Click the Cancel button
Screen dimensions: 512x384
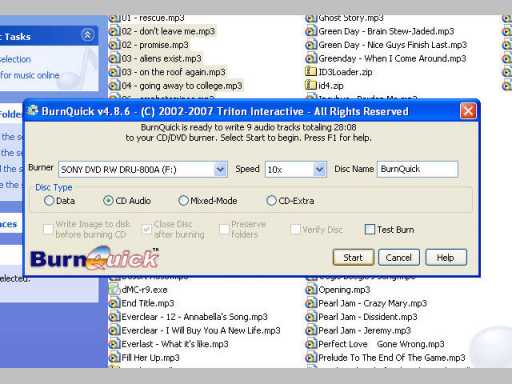click(399, 257)
